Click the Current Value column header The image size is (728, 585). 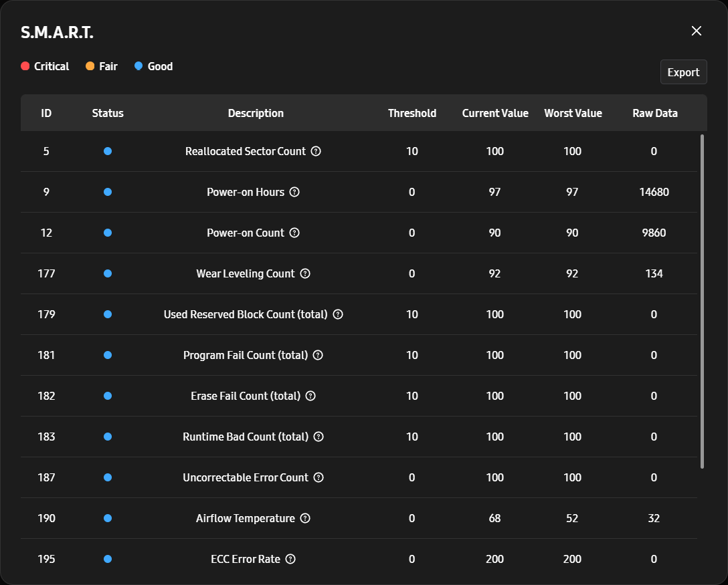click(495, 113)
